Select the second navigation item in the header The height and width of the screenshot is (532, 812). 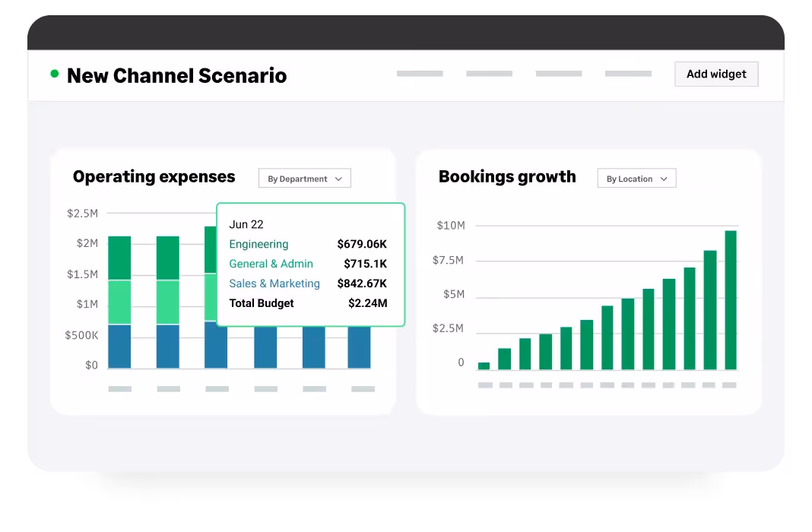point(490,74)
